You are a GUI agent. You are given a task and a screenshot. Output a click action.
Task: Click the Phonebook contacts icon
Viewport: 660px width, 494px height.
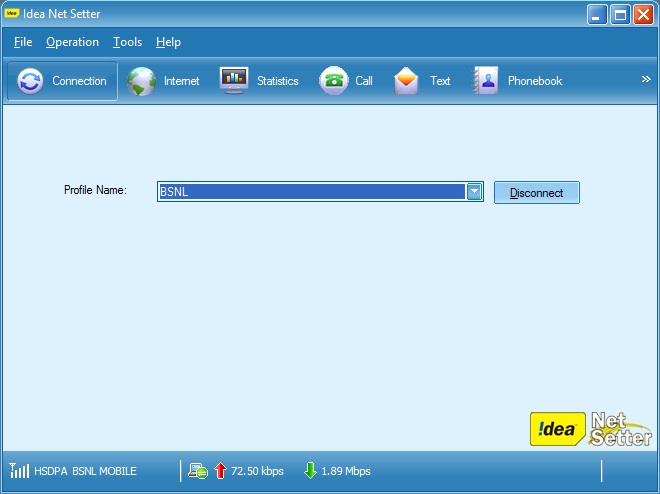click(485, 80)
